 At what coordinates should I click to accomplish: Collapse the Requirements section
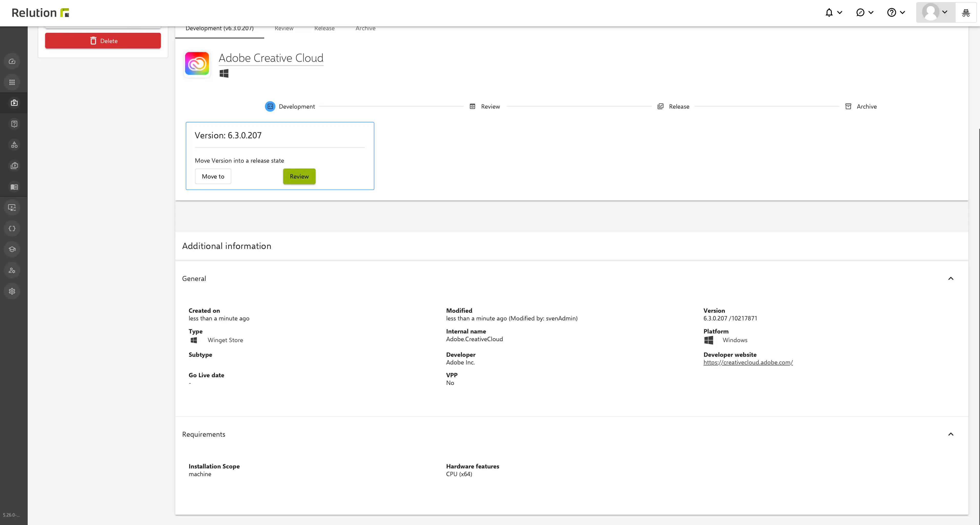click(951, 434)
